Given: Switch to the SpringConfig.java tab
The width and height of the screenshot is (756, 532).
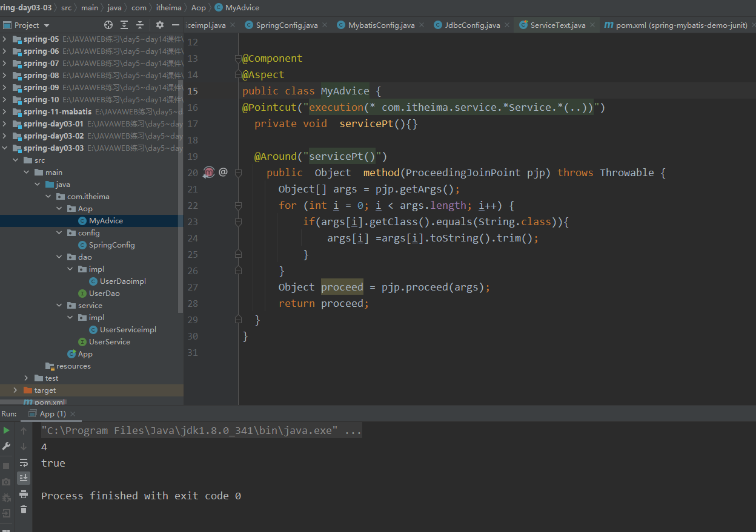Looking at the screenshot, I should (287, 25).
